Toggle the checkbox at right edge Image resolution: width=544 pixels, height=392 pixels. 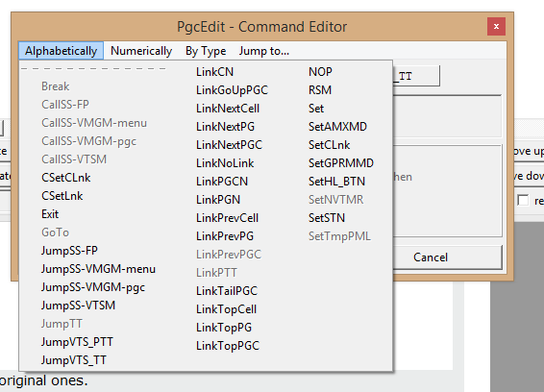523,200
